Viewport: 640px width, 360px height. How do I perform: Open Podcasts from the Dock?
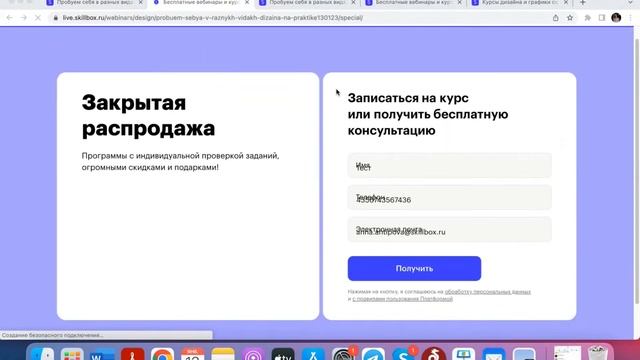(x=253, y=354)
